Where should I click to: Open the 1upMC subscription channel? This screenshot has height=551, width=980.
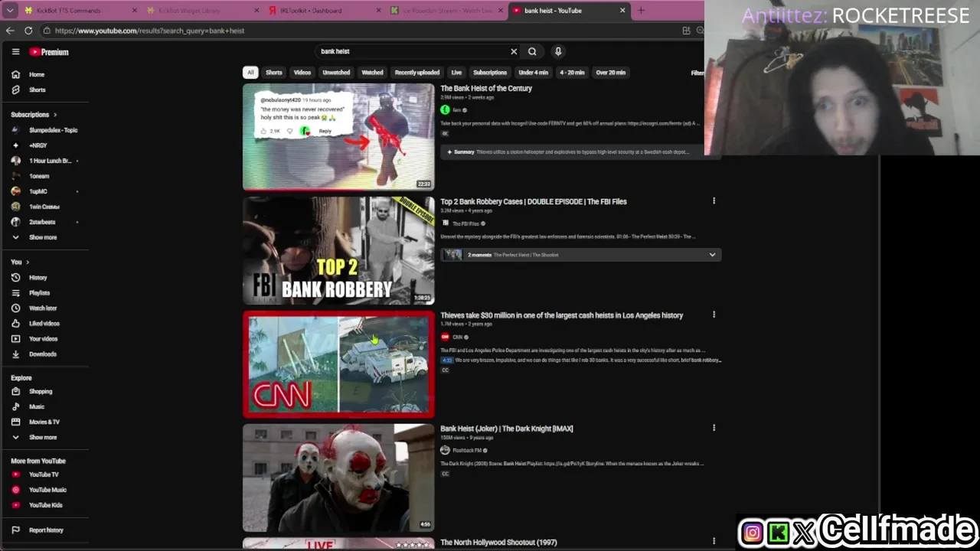(x=38, y=191)
